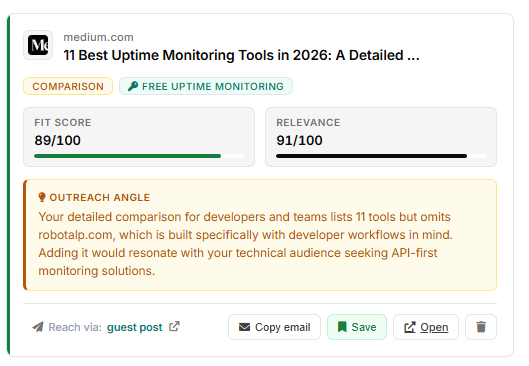529x366 pixels.
Task: Click the trash delete icon button
Action: point(481,327)
